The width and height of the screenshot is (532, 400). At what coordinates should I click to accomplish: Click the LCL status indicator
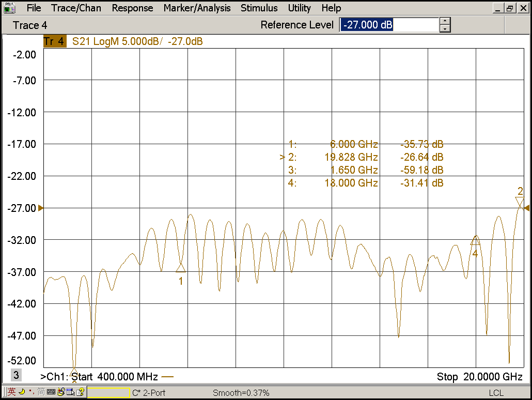[496, 393]
